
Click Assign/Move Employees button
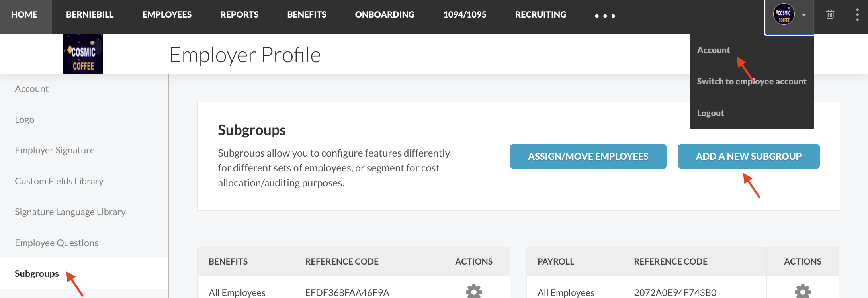588,156
